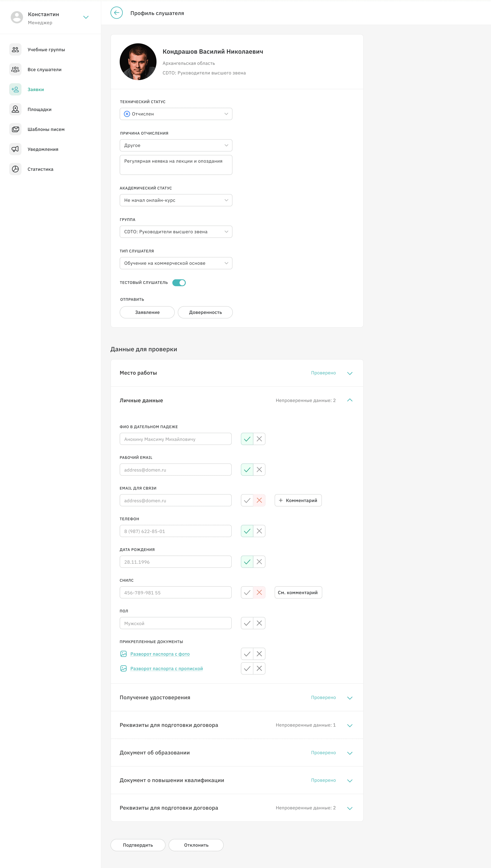Approve the Пол field with the checkmark
This screenshot has height=868, width=491.
[x=247, y=623]
